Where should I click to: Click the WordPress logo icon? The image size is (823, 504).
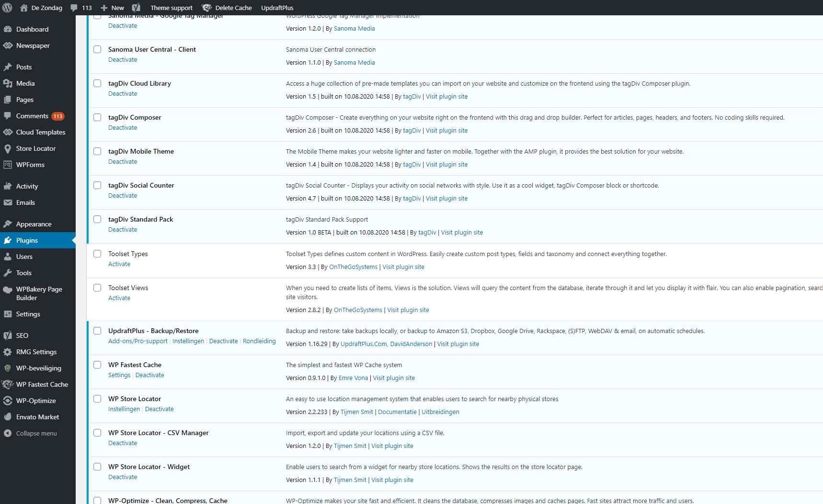point(8,8)
